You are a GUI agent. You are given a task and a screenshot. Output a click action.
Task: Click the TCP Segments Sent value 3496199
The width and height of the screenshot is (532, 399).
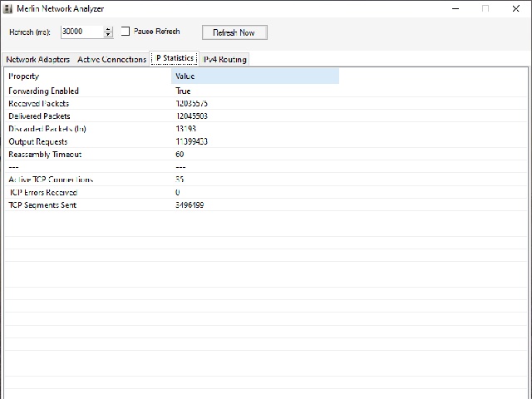pyautogui.click(x=190, y=205)
